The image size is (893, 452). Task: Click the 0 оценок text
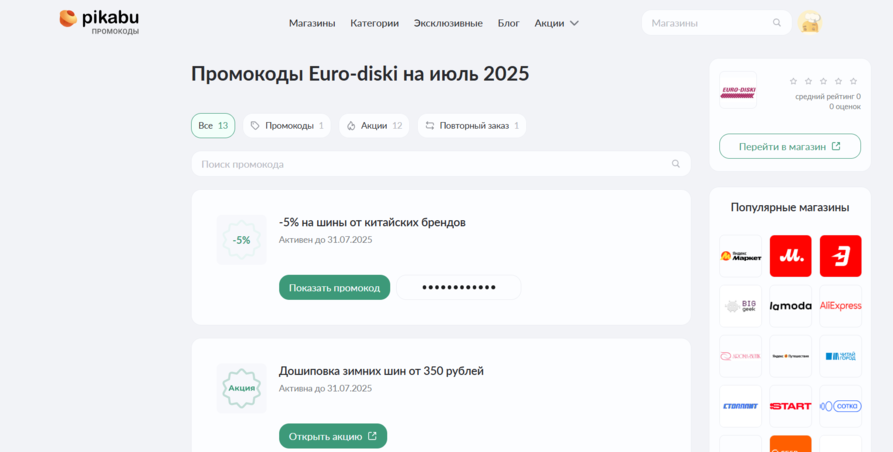[x=845, y=106]
